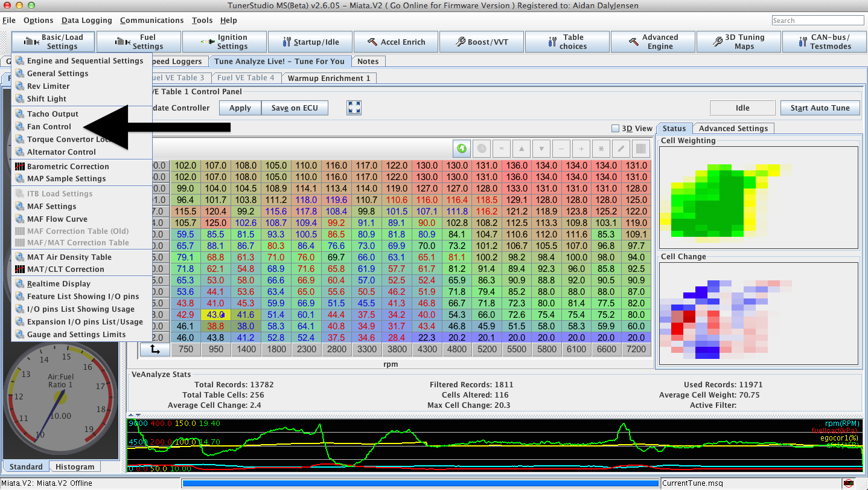This screenshot has height=490, width=868.
Task: Select Fan Control from the menu
Action: 49,127
